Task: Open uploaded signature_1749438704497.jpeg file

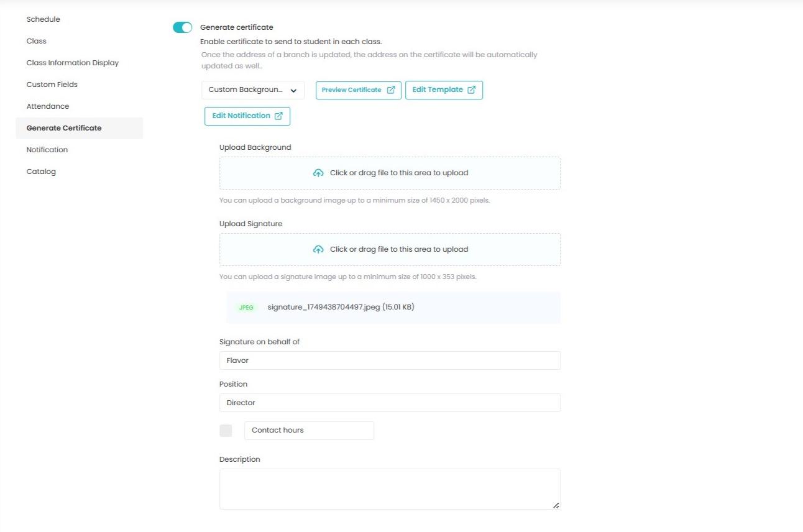Action: (x=341, y=307)
